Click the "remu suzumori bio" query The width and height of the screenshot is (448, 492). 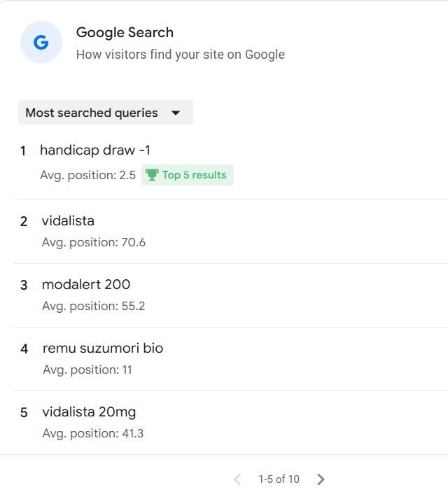[103, 349]
